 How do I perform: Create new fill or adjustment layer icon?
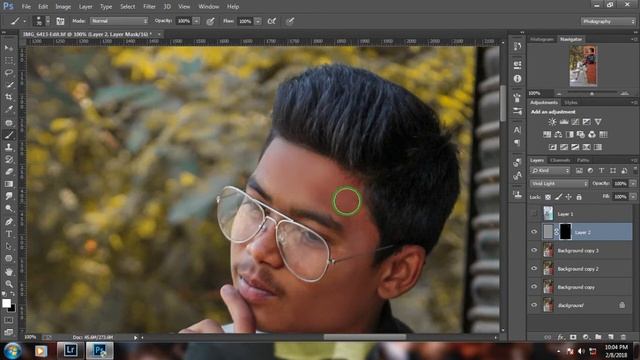tap(586, 337)
